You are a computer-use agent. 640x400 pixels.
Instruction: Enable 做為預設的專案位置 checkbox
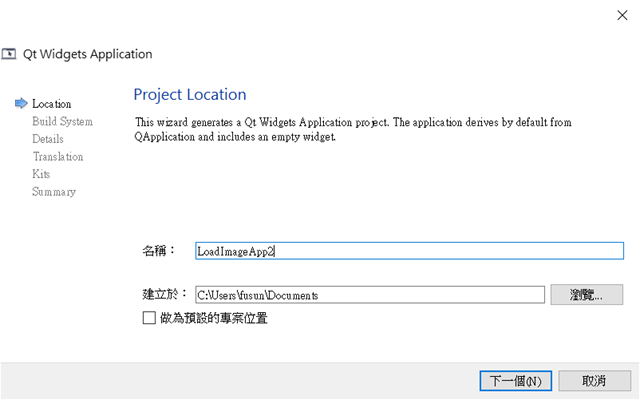point(149,318)
